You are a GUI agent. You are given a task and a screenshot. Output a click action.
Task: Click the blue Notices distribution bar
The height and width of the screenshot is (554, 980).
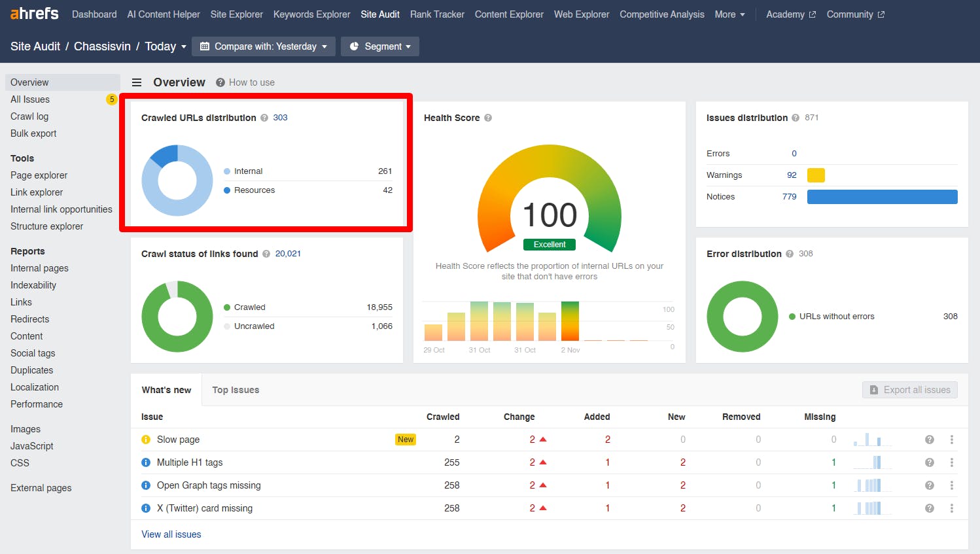(882, 197)
